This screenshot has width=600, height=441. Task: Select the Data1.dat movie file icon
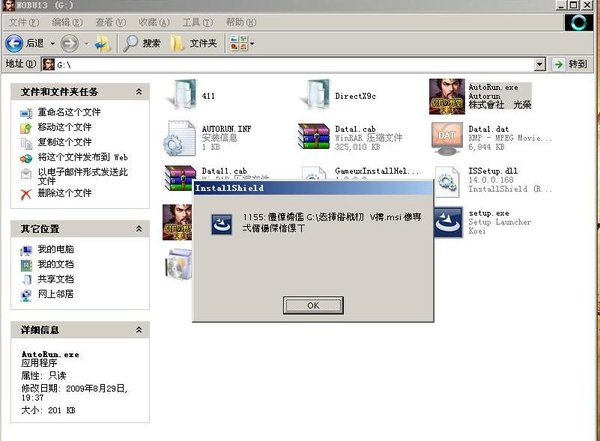[x=447, y=138]
